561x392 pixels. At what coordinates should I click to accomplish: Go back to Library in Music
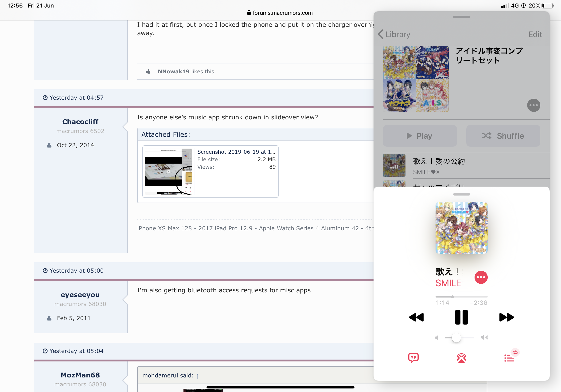pos(394,35)
